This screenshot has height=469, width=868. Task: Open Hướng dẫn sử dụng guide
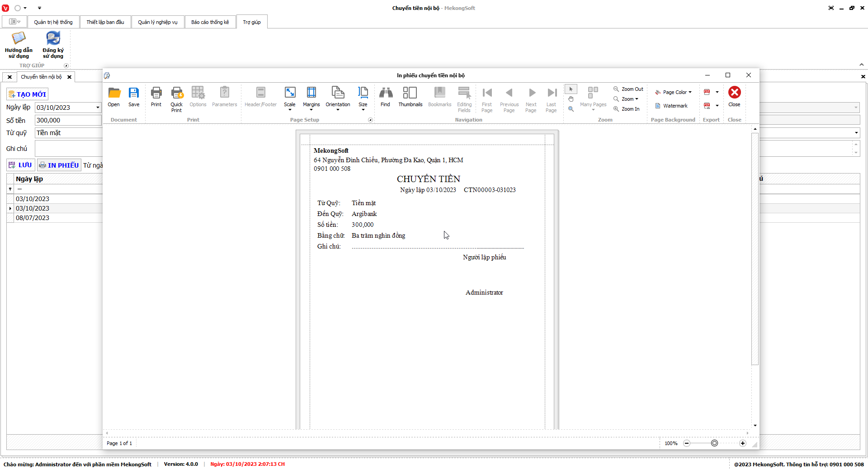pyautogui.click(x=19, y=45)
